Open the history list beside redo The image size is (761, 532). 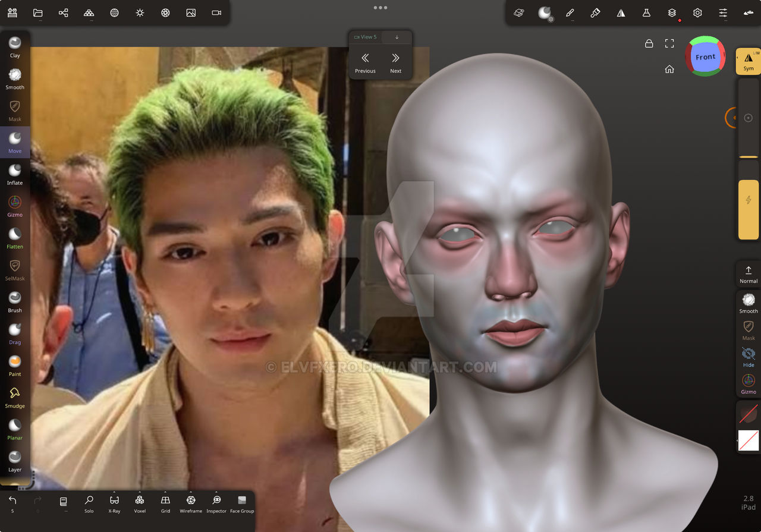tap(64, 502)
